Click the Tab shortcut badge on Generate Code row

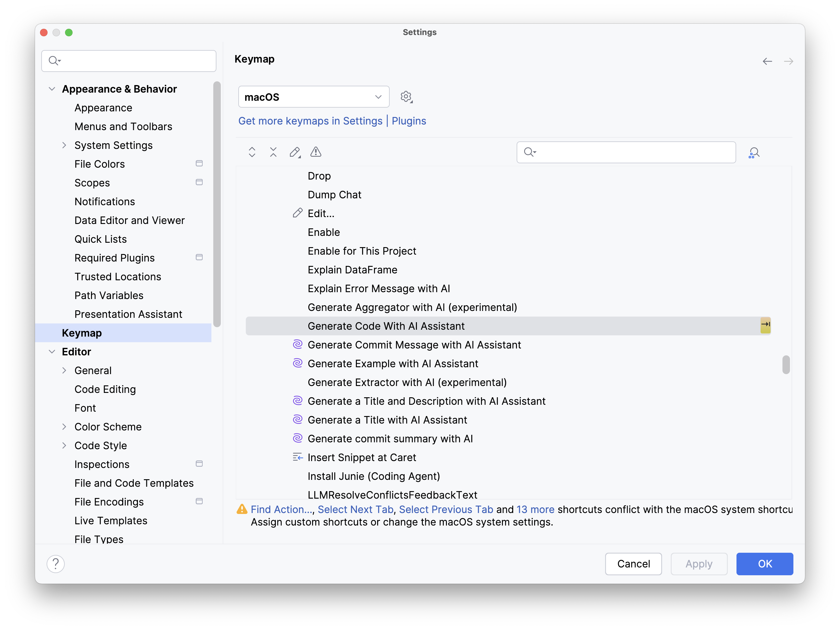coord(765,325)
